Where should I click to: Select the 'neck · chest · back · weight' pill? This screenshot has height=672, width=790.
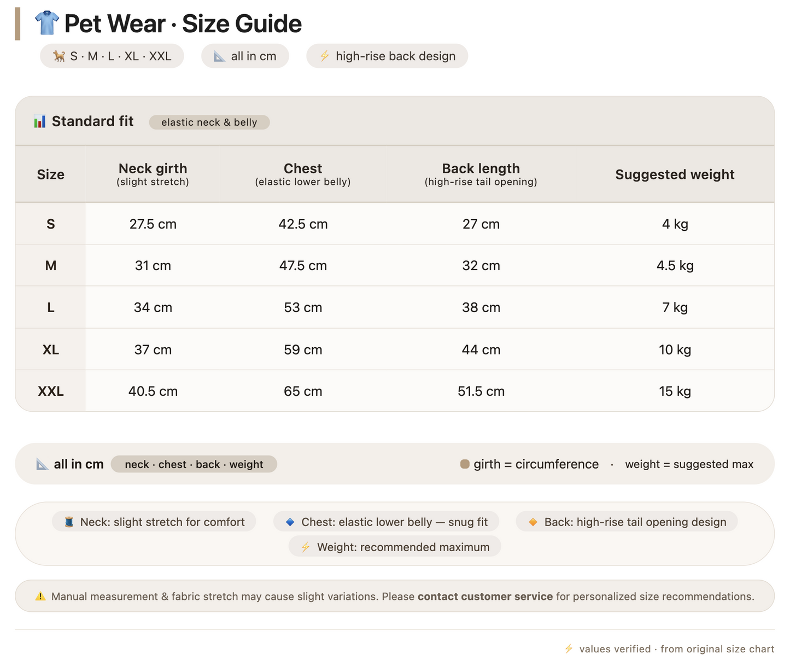point(194,464)
